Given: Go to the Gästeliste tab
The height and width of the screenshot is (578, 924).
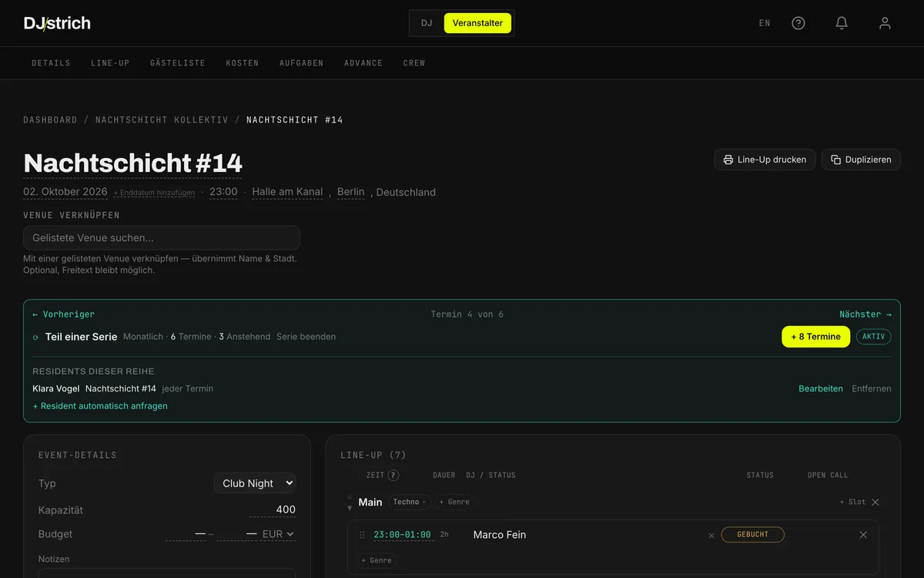Looking at the screenshot, I should click(x=178, y=63).
